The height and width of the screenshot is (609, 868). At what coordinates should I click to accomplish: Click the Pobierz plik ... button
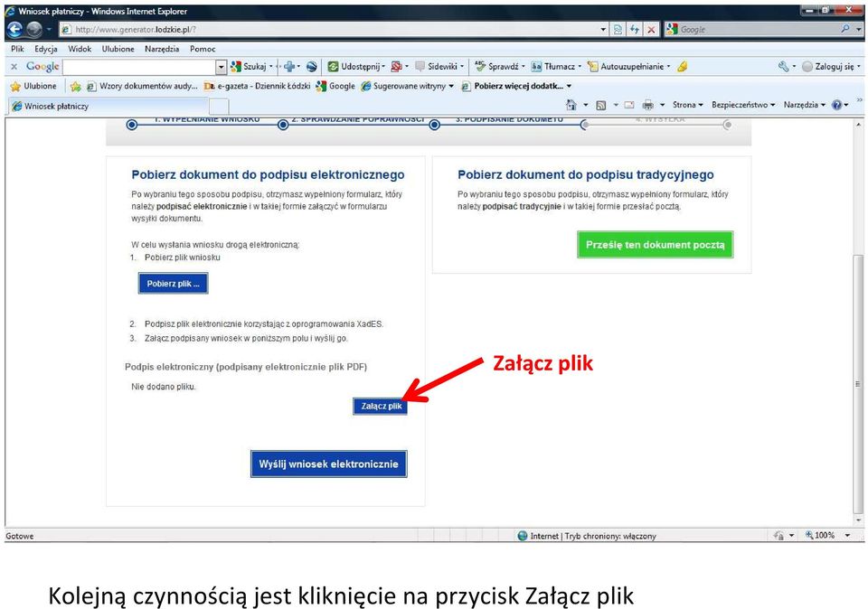174,283
